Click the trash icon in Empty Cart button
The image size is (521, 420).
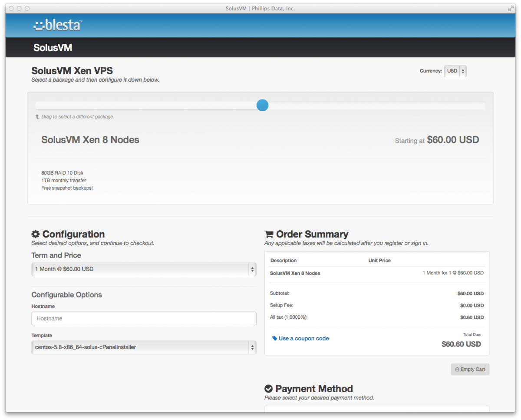tap(457, 369)
